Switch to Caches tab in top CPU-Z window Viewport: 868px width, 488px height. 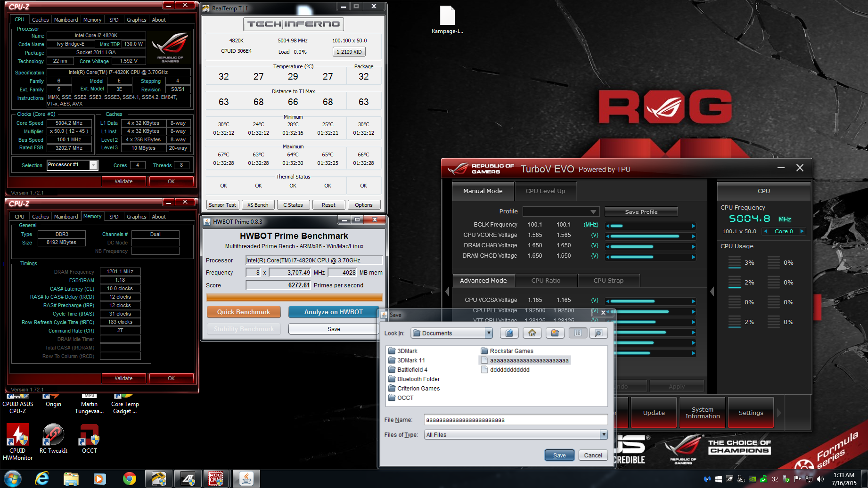40,20
